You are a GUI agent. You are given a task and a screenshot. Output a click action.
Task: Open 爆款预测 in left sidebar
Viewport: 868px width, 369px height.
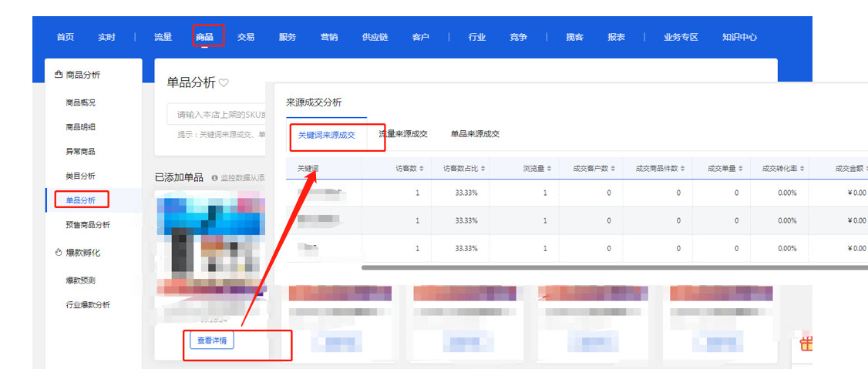pos(81,280)
